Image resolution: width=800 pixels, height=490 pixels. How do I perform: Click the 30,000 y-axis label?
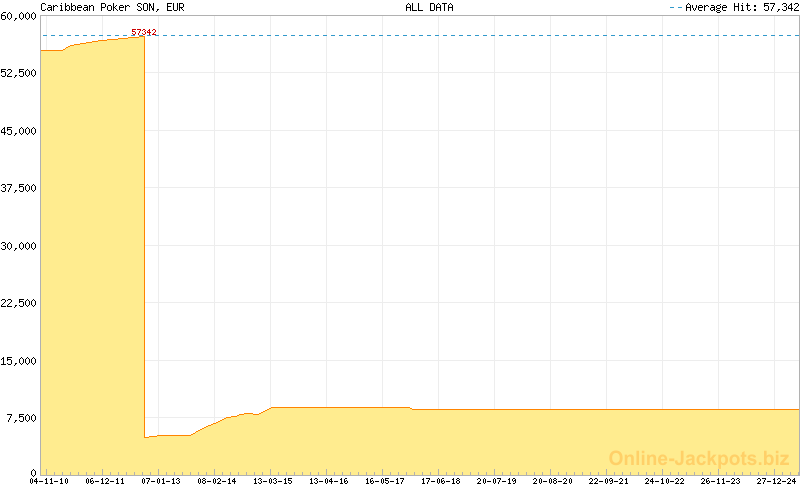pos(20,246)
